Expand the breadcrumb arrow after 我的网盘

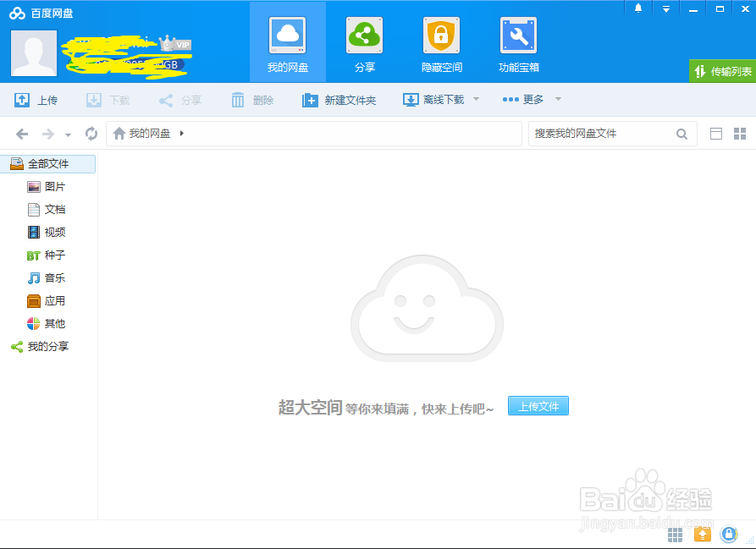[182, 134]
